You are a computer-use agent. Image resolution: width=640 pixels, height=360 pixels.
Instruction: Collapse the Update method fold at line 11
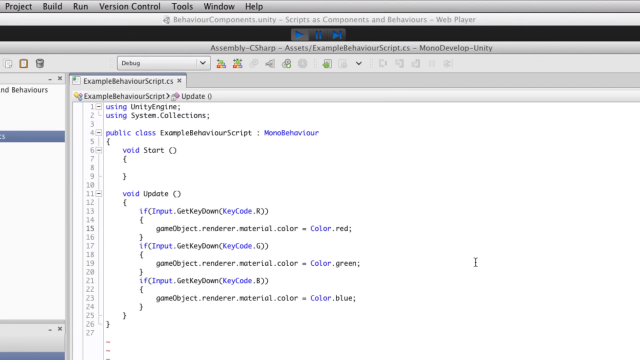[x=99, y=193]
